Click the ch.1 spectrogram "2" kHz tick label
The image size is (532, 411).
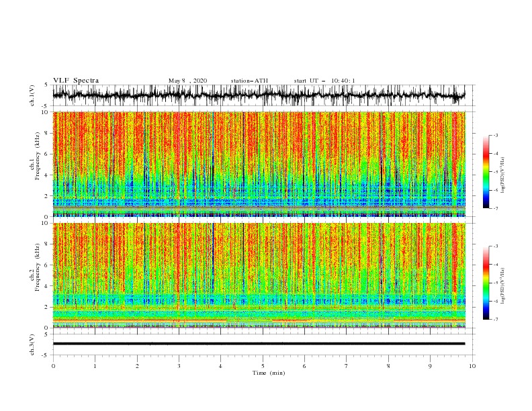[x=48, y=196]
